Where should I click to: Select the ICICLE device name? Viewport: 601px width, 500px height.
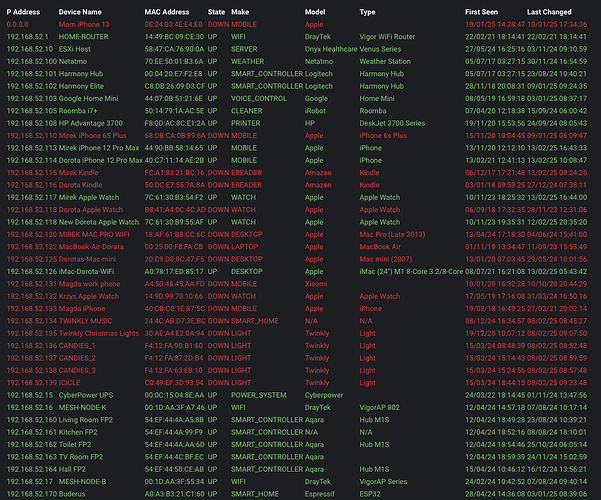[x=69, y=383]
